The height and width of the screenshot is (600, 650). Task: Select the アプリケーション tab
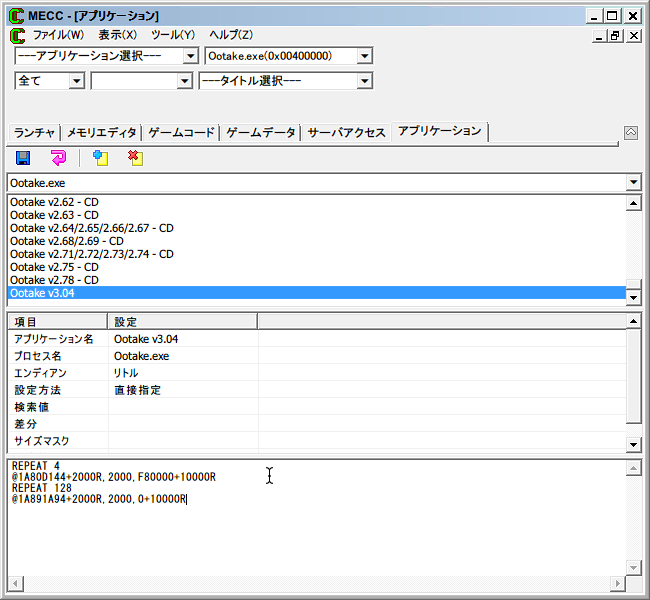tap(439, 131)
